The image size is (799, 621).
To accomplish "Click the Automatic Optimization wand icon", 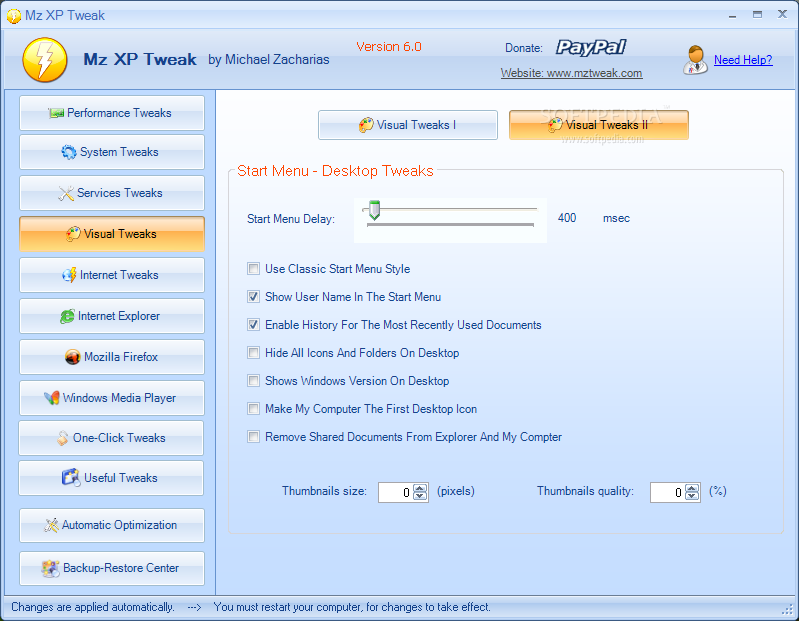I will pyautogui.click(x=51, y=525).
